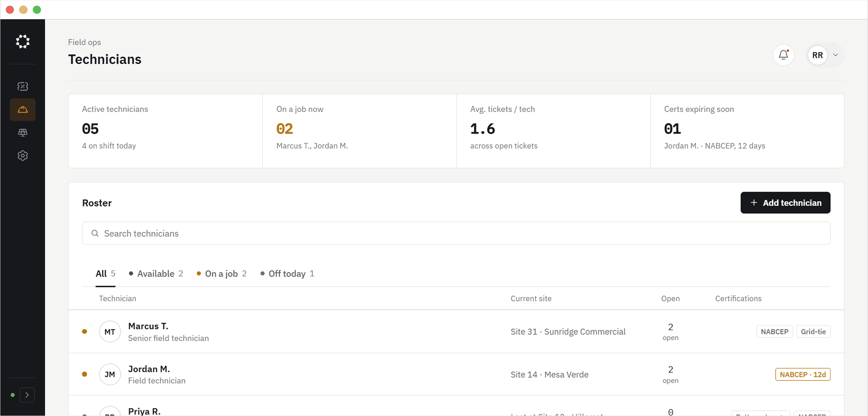Click the Add technician button
The width and height of the screenshot is (868, 416).
pos(785,203)
